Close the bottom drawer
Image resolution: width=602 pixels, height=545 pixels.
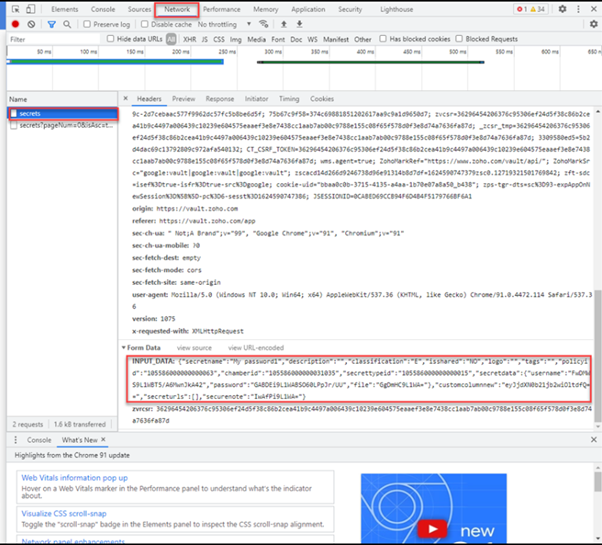594,439
